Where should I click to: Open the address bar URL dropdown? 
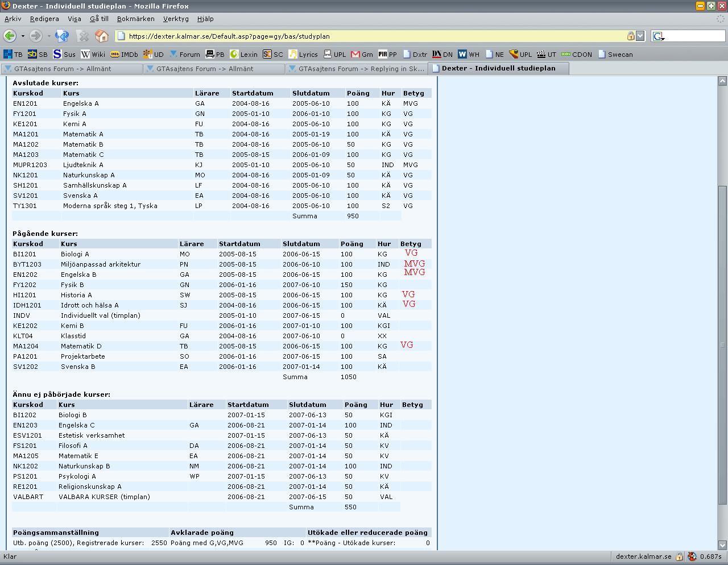click(x=640, y=36)
